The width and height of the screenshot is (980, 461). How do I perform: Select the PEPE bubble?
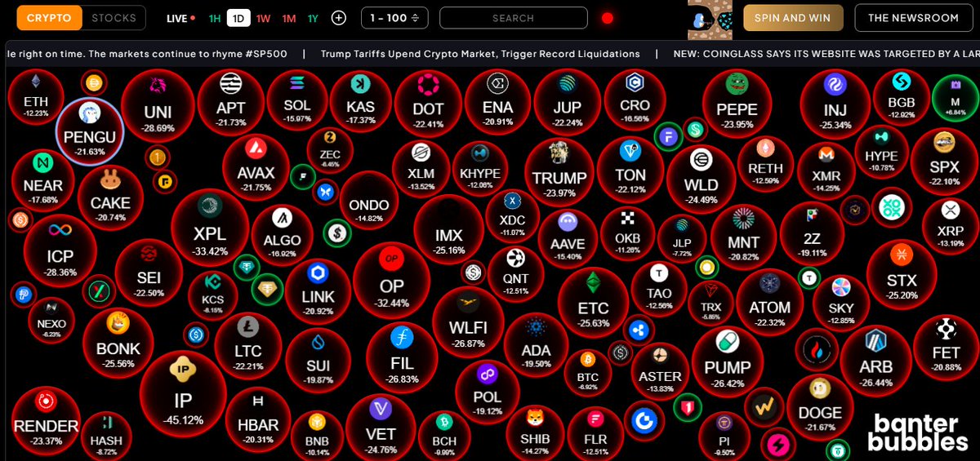[737, 104]
